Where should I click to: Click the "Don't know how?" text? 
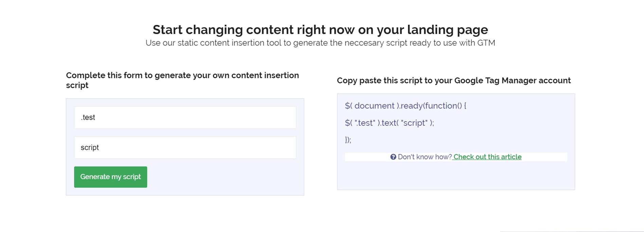(x=425, y=157)
